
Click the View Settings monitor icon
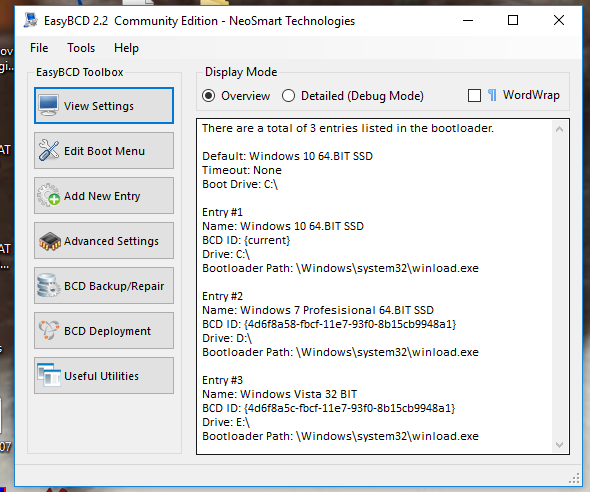pos(49,105)
